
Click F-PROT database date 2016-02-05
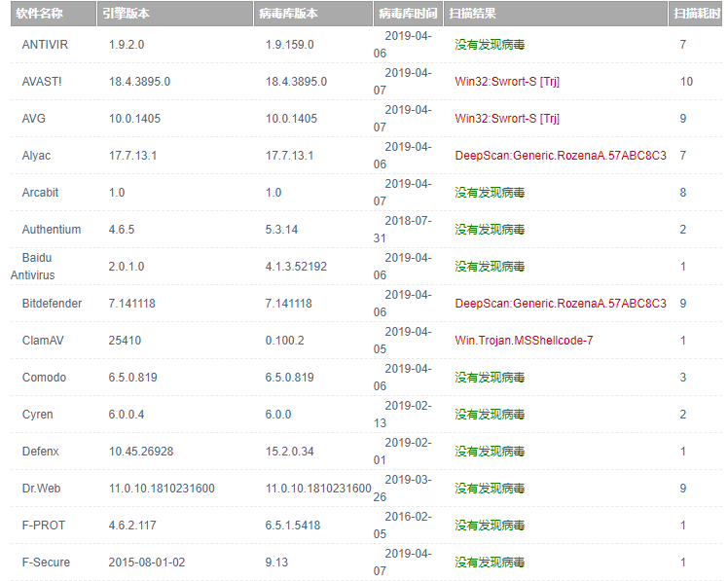403,526
